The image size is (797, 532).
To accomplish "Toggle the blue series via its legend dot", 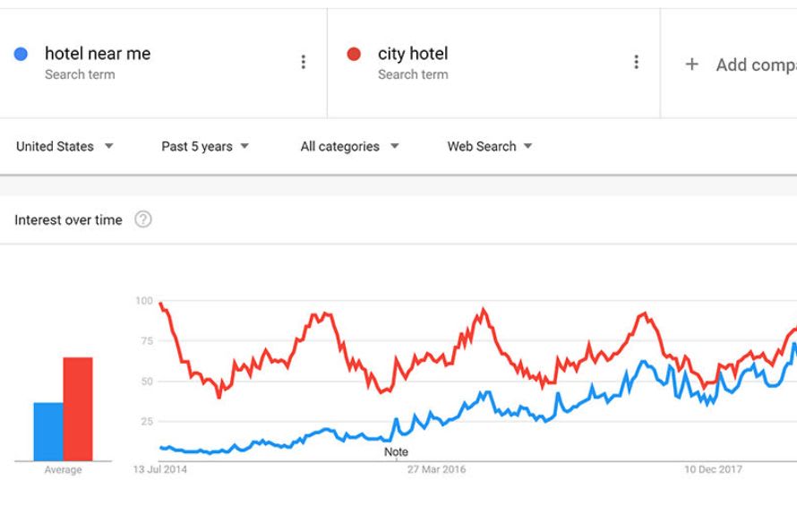I will coord(22,54).
